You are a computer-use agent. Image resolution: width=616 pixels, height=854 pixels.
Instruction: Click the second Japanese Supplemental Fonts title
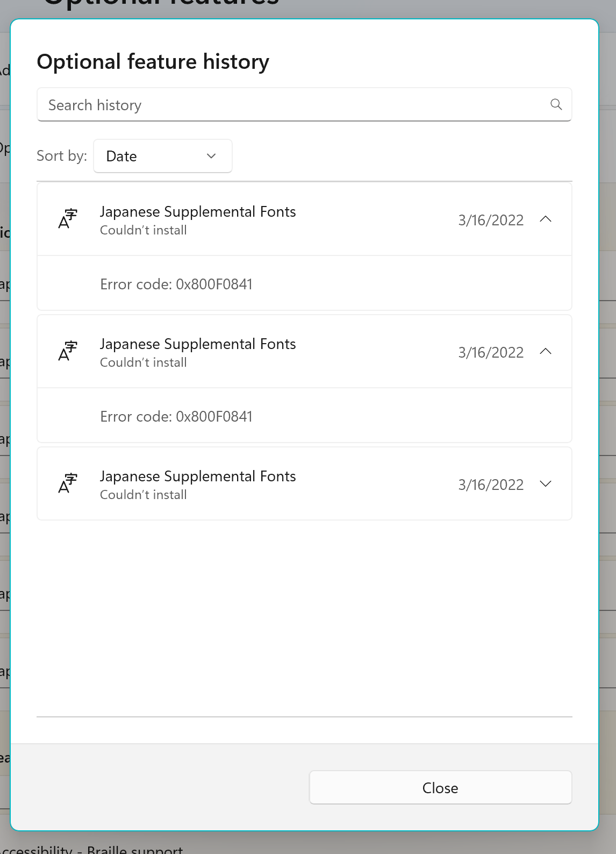point(198,344)
